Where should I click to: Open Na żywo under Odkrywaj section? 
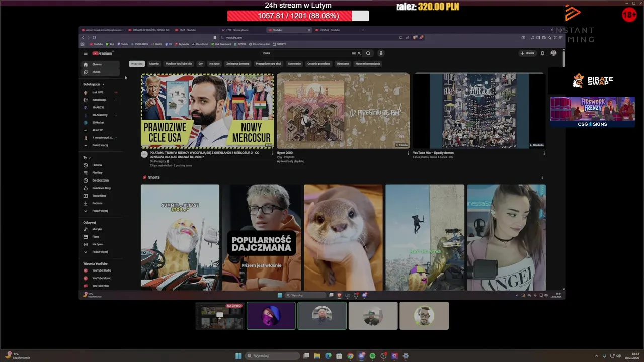101,244
